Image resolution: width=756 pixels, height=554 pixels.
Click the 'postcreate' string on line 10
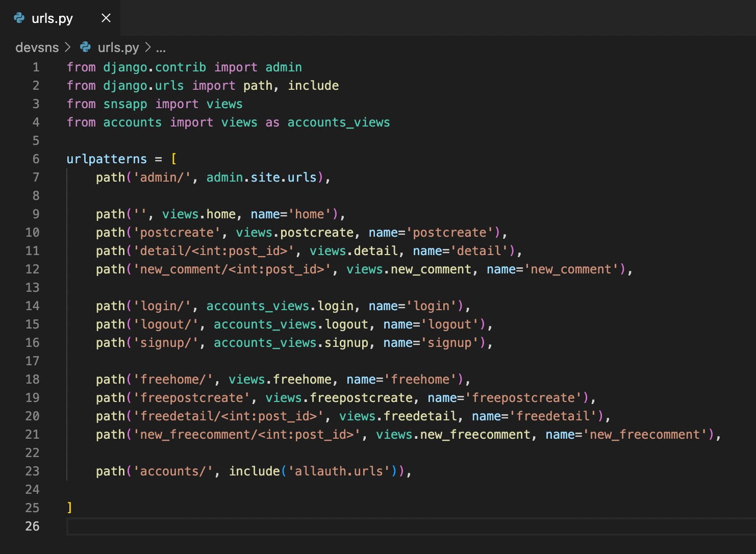pyautogui.click(x=177, y=233)
